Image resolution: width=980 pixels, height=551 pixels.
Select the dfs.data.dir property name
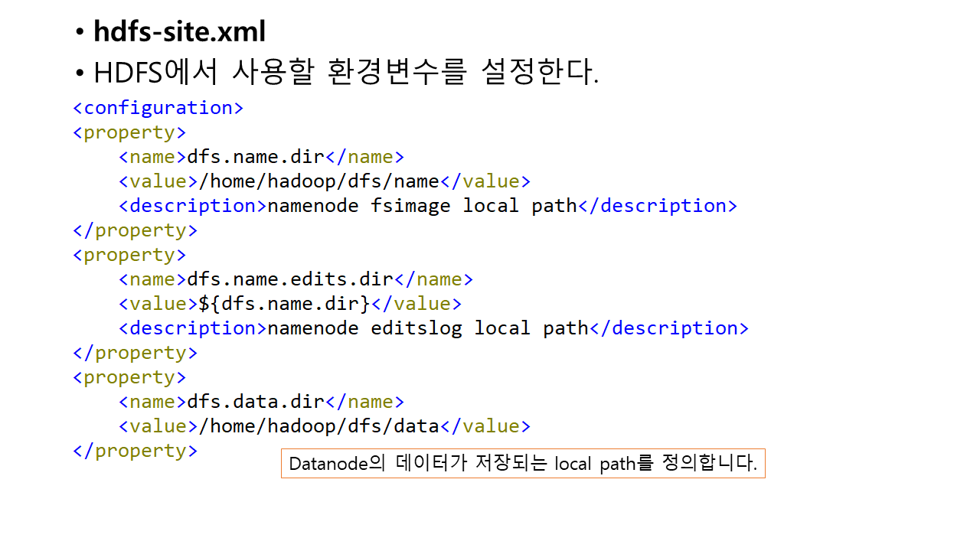pos(256,402)
